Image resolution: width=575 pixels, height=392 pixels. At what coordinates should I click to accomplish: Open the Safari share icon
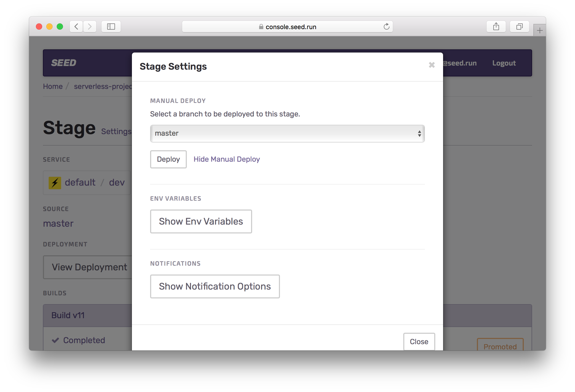(x=496, y=27)
